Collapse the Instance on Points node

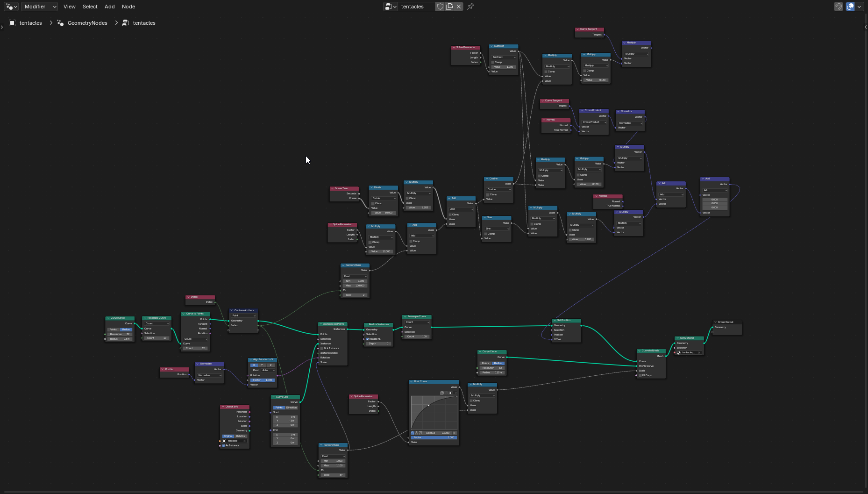click(x=321, y=324)
